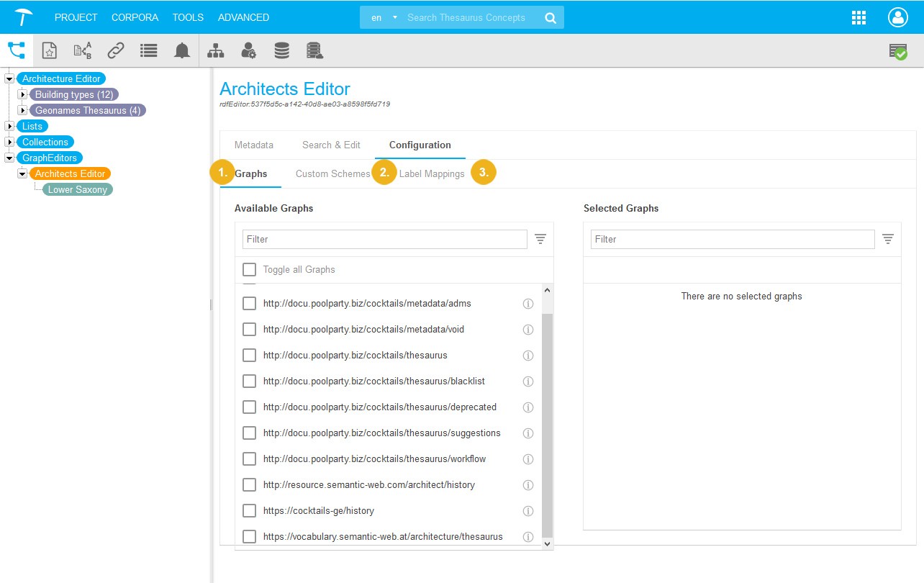Expand the Building types tree node
Image resolution: width=924 pixels, height=583 pixels.
22,94
